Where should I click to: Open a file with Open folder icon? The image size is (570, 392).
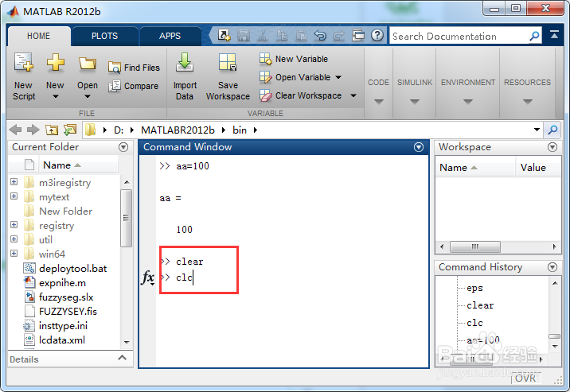point(88,64)
